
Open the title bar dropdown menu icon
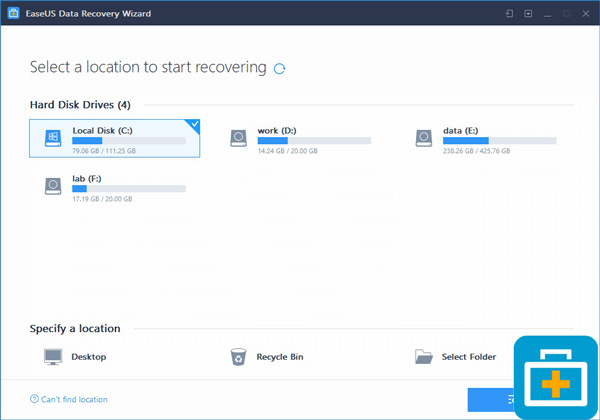tap(528, 14)
